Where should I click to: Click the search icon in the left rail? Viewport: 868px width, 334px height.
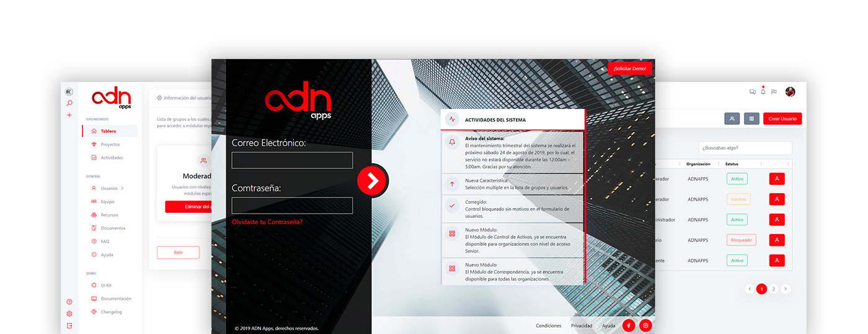[x=69, y=103]
